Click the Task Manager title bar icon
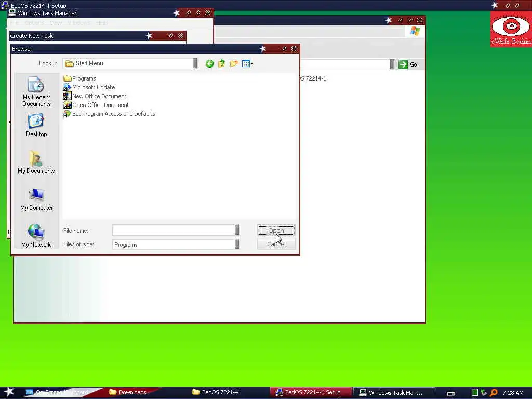The height and width of the screenshot is (399, 532). point(12,12)
